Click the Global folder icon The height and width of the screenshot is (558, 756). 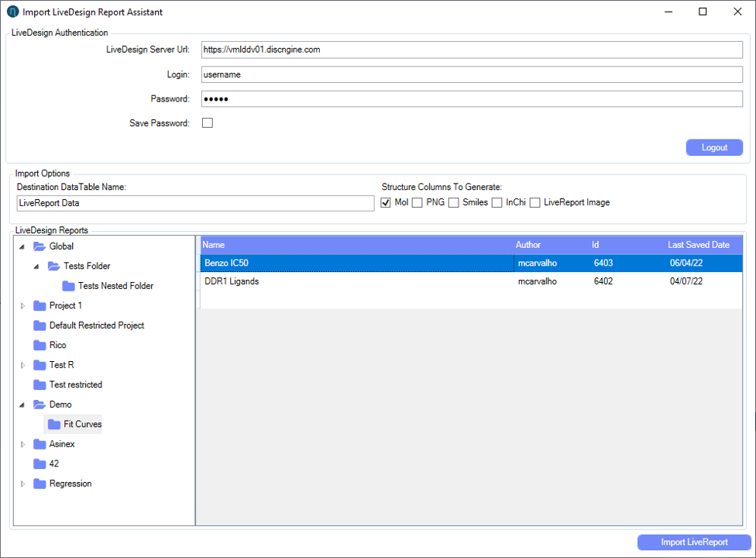click(x=40, y=246)
